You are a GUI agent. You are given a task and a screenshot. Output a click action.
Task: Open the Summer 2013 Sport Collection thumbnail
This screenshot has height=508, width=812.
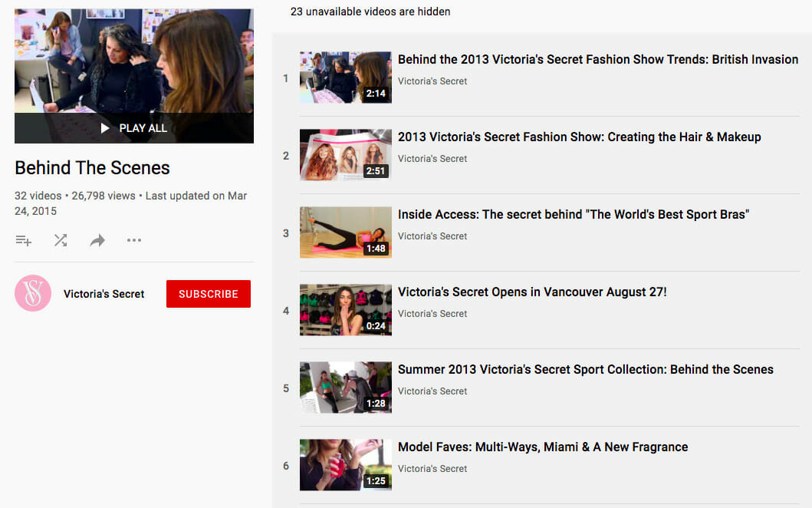[x=345, y=388]
